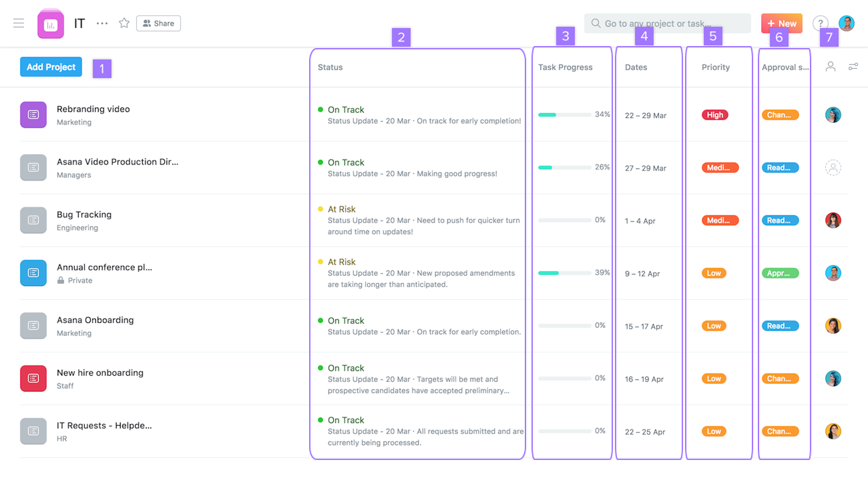Open the people/members filter icon
Image resolution: width=868 pixels, height=486 pixels.
(831, 67)
